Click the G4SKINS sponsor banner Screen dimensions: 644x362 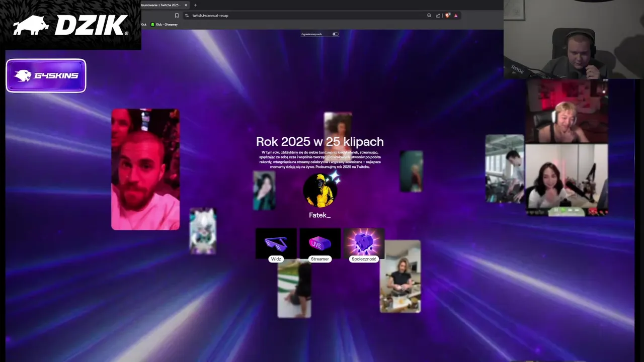46,76
